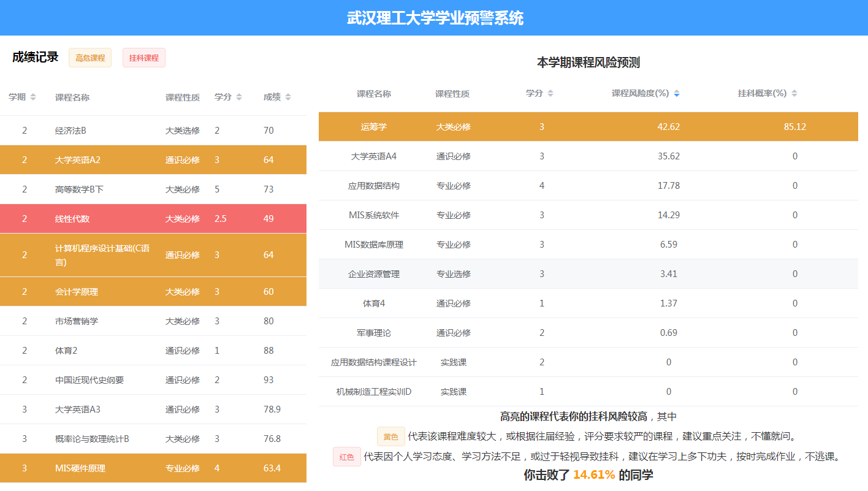Viewport: 868px width, 491px height.
Task: Sort by 挂科概率(%) arrows icon
Action: click(x=794, y=94)
